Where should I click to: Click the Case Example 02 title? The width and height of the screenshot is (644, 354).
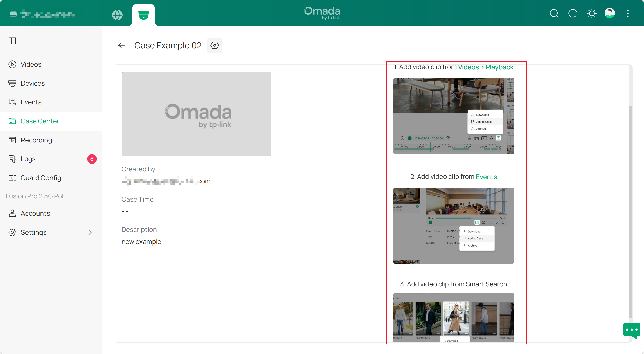(x=168, y=45)
